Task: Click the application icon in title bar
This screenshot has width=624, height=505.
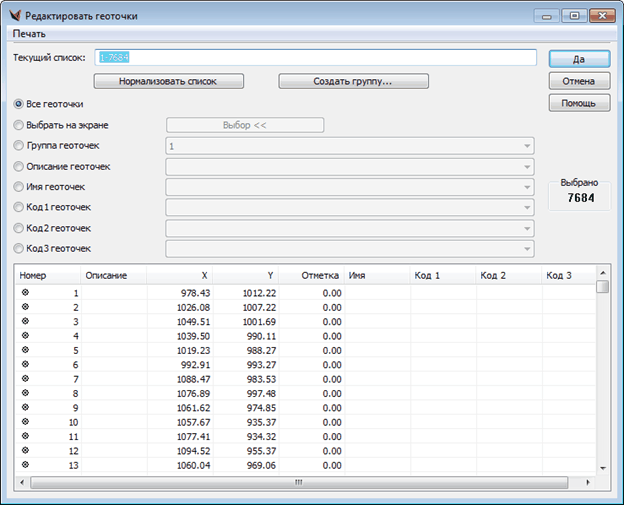Action: tap(13, 16)
